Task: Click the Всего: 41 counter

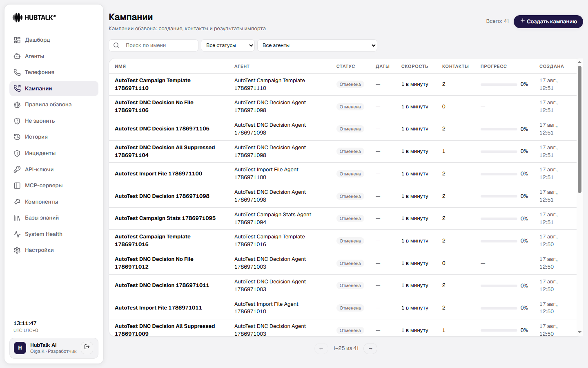Action: click(x=497, y=21)
